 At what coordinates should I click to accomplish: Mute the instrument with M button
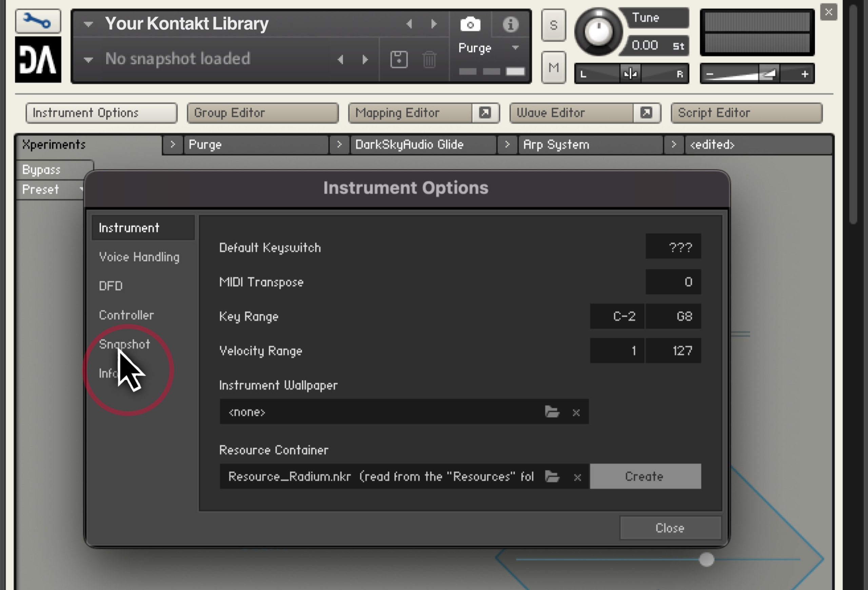coord(553,68)
